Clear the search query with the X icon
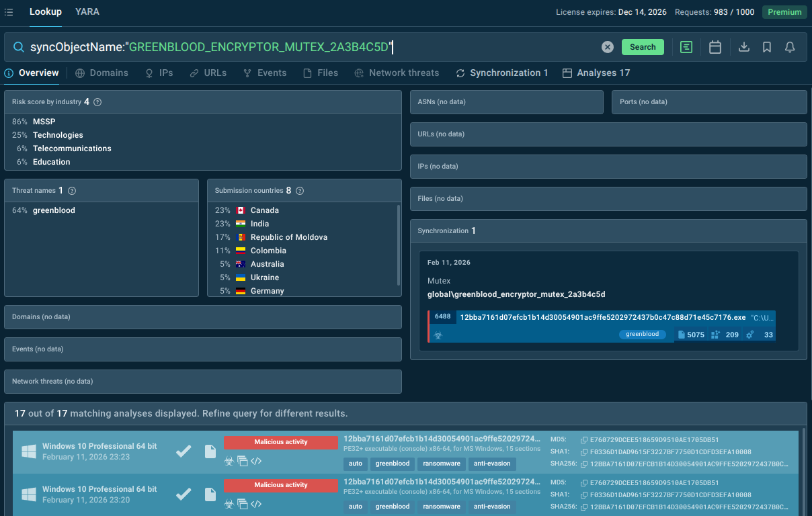The height and width of the screenshot is (516, 812). 607,47
